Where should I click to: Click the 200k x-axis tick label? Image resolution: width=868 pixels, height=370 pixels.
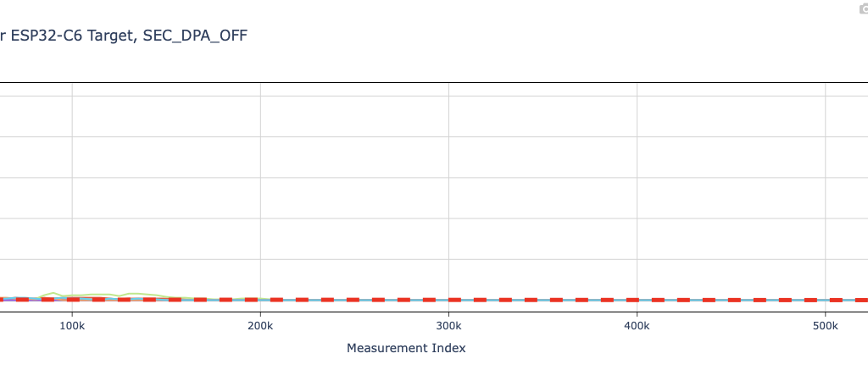coord(260,326)
